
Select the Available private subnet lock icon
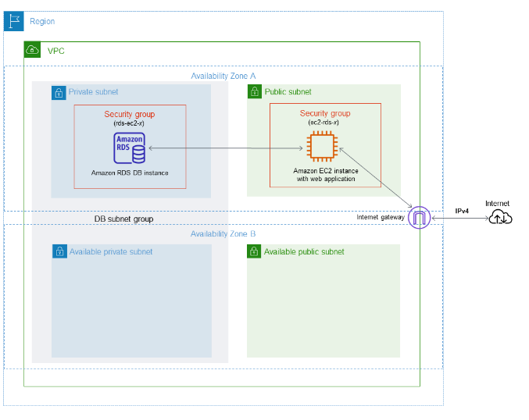pyautogui.click(x=59, y=251)
